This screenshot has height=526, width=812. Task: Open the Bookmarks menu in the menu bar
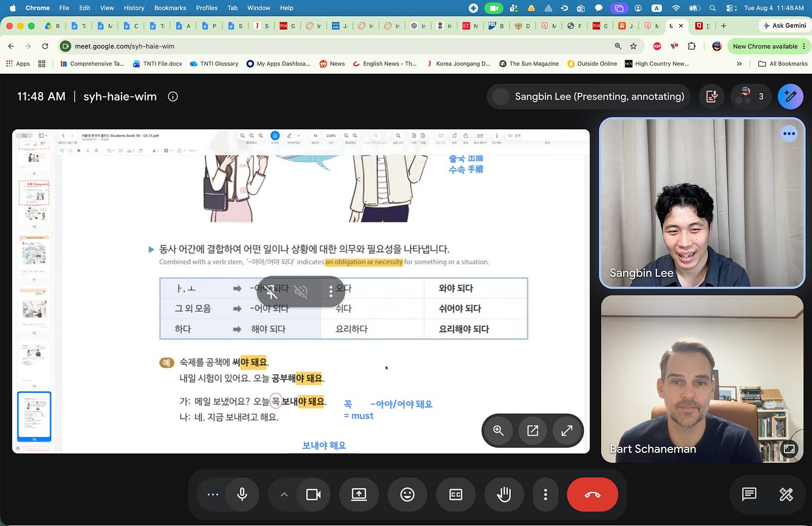click(x=170, y=8)
